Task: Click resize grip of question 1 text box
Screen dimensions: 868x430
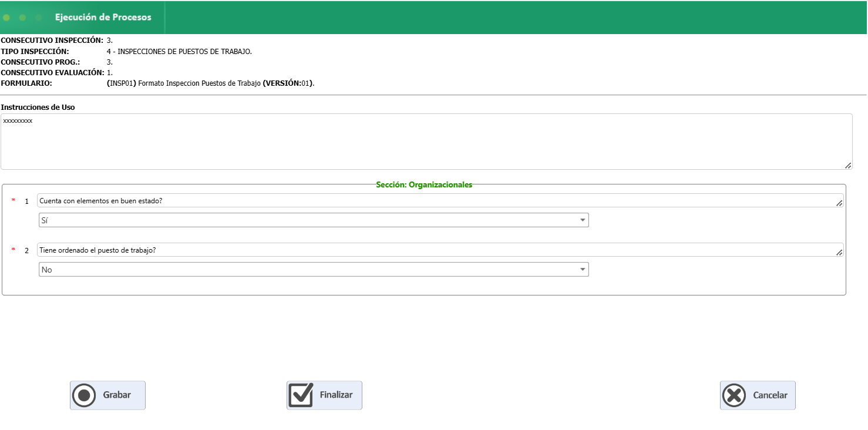Action: coord(839,203)
